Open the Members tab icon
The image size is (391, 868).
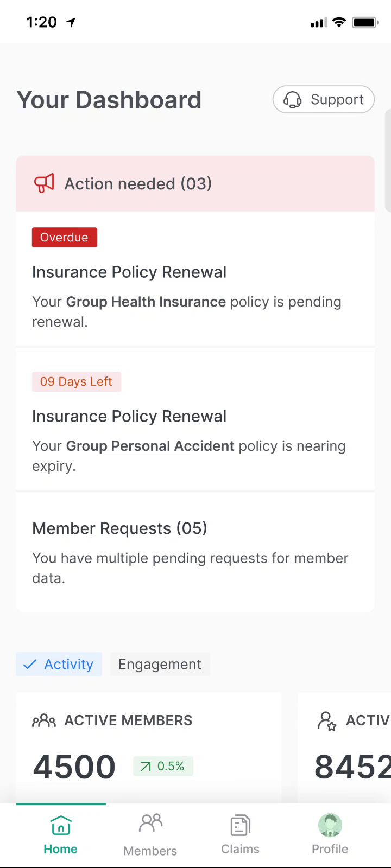coord(150,824)
